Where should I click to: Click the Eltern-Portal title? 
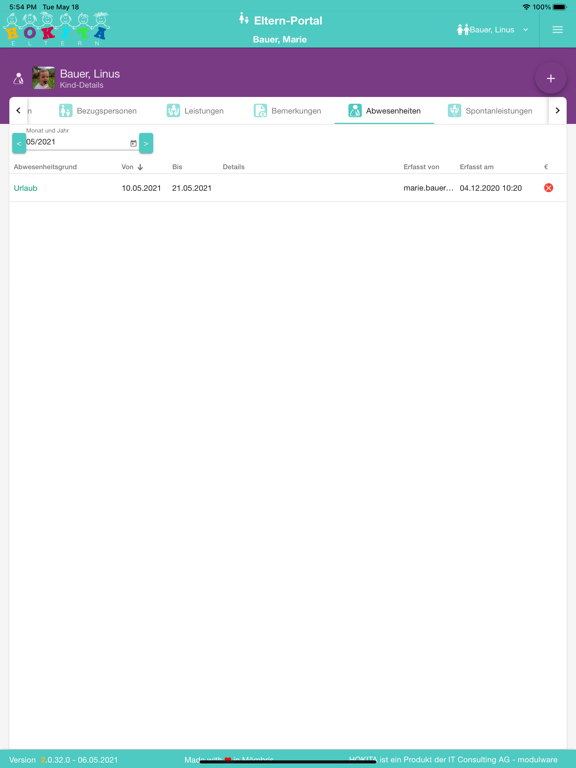coord(288,21)
